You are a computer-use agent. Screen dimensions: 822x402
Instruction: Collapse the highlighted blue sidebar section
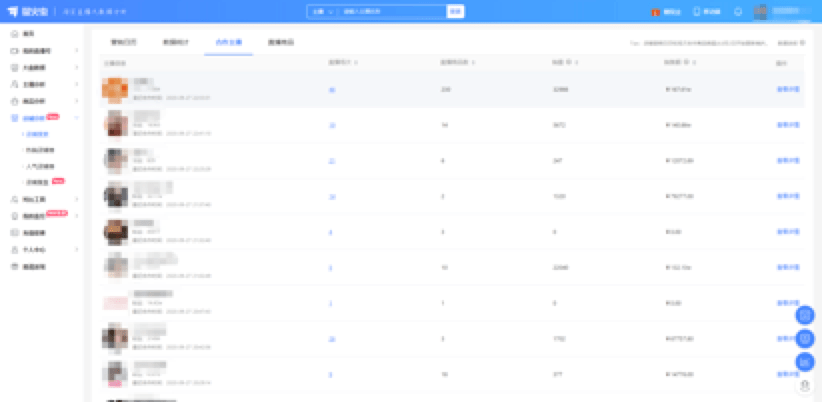76,118
